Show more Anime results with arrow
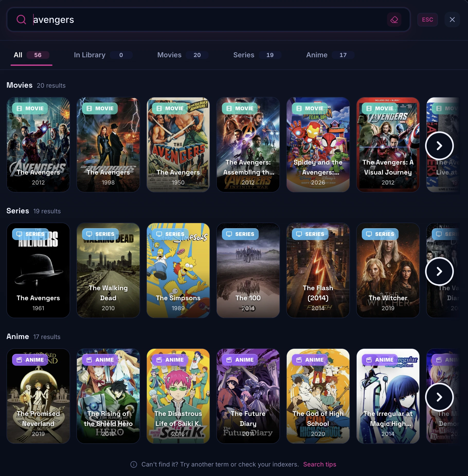 click(439, 397)
